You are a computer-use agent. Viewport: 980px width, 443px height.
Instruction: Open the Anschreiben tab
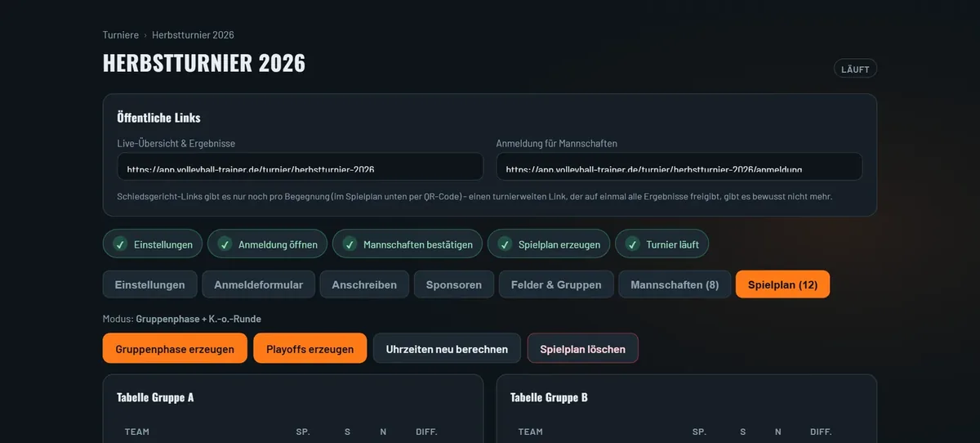364,284
